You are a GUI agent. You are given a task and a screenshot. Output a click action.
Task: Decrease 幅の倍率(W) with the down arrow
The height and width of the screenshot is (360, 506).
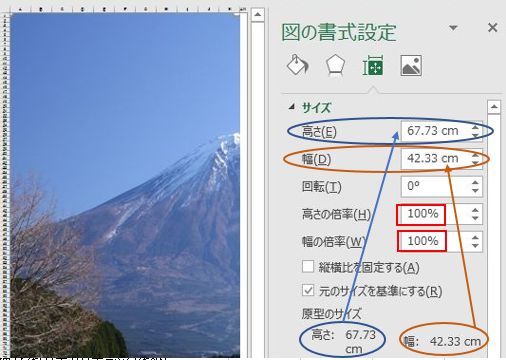point(476,246)
